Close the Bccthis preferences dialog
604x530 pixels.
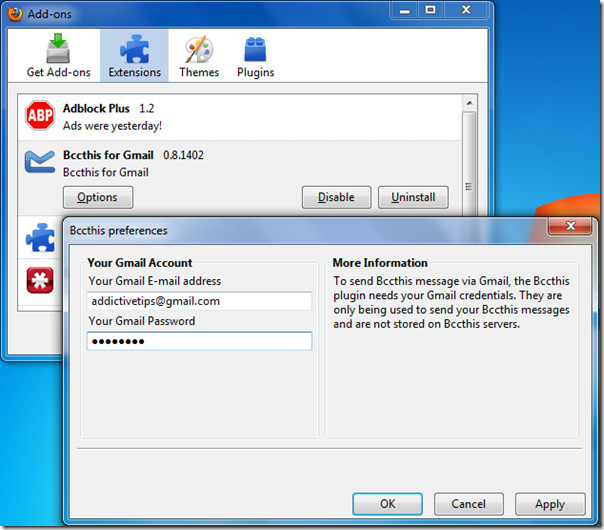pos(570,226)
